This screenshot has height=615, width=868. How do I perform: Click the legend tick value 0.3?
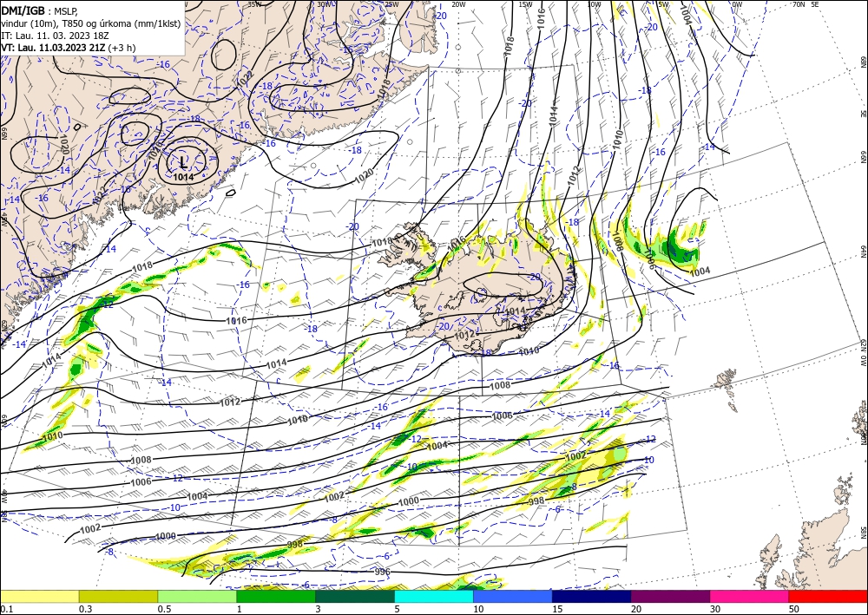point(85,609)
